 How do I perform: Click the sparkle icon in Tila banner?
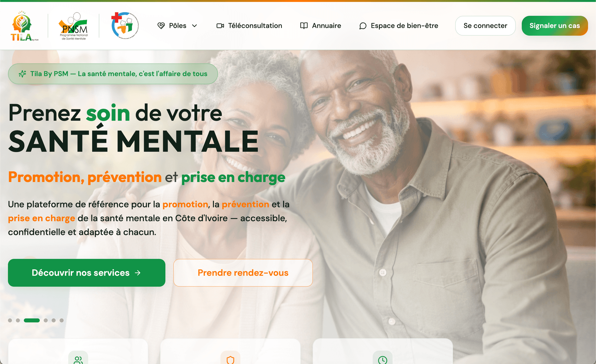(x=22, y=74)
